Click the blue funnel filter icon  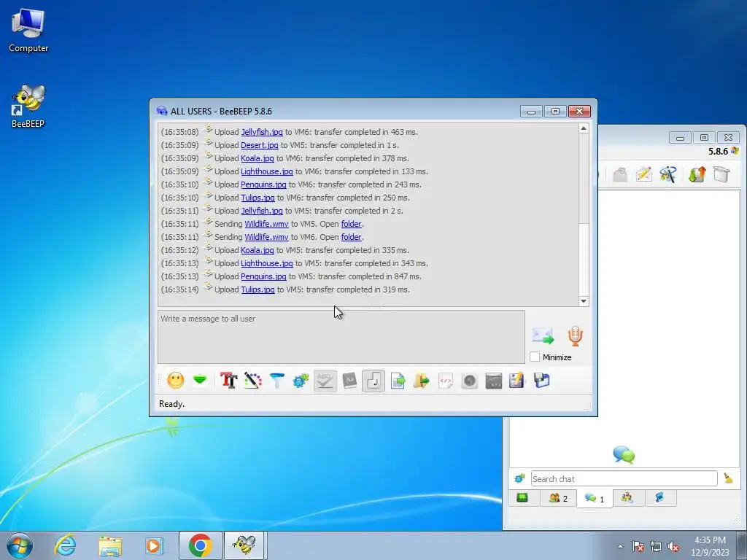coord(276,381)
